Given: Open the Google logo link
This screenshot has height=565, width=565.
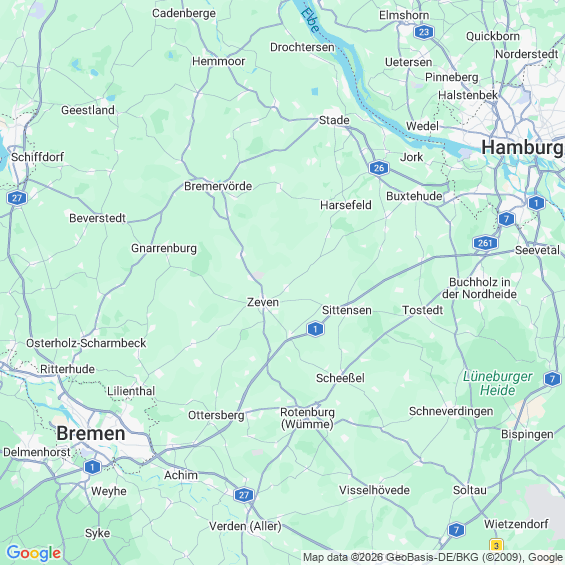Looking at the screenshot, I should 34,553.
